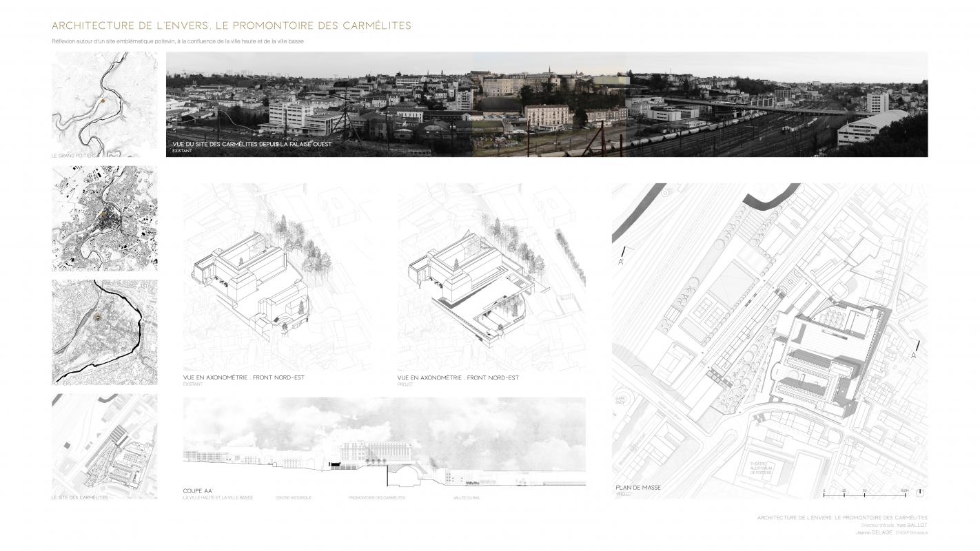Click the Gare SNCF label on site plan
This screenshot has height=551, width=980.
coord(620,400)
